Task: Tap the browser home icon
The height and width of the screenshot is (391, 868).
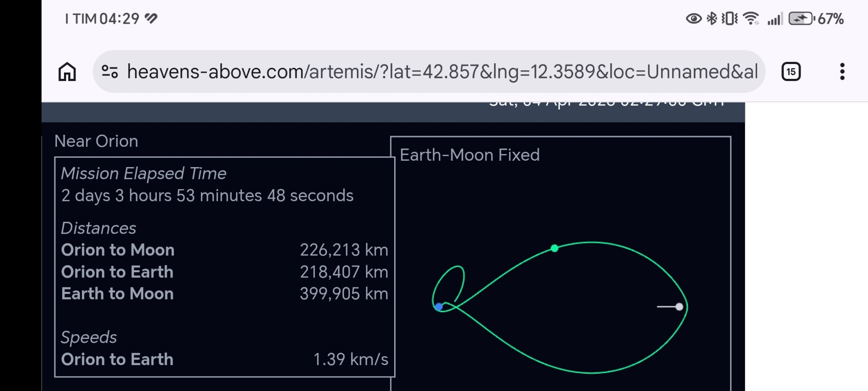Action: pos(67,72)
